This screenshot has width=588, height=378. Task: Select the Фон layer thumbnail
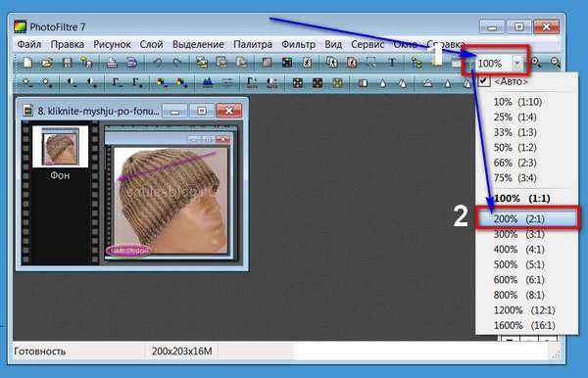tap(60, 147)
